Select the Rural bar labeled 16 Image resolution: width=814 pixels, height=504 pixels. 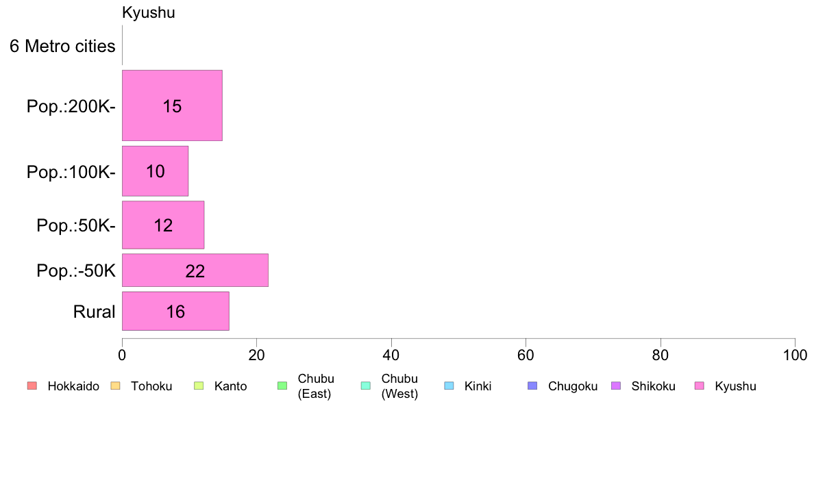[x=175, y=311]
